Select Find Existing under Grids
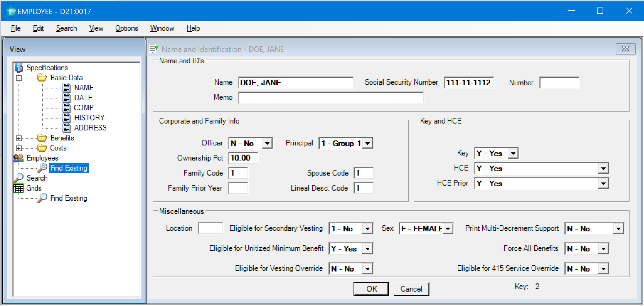This screenshot has height=306, width=644. 69,198
